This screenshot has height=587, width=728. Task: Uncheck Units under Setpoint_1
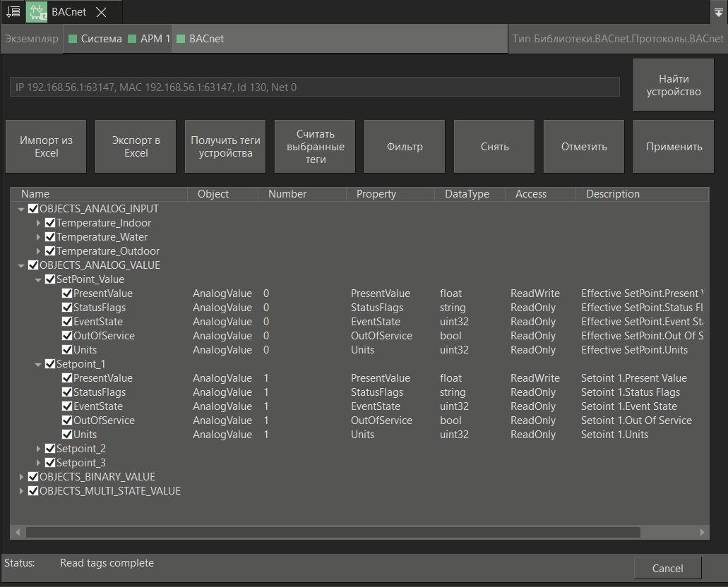point(66,434)
